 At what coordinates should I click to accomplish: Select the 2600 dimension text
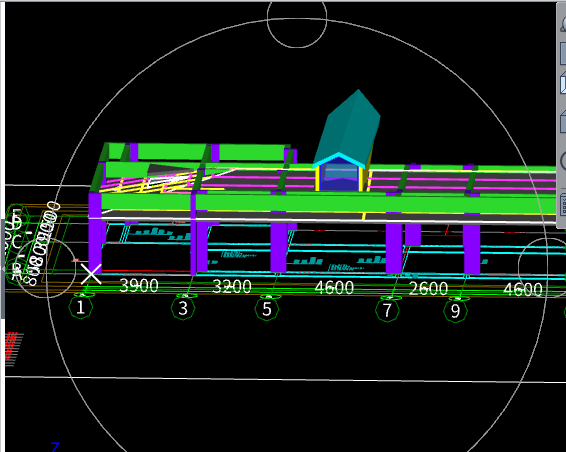pyautogui.click(x=428, y=288)
